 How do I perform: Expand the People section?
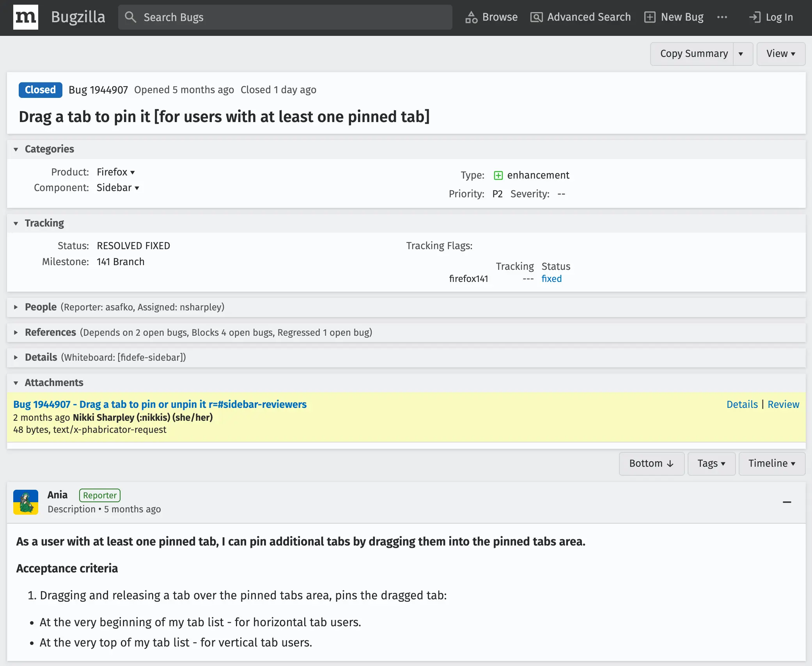pos(16,307)
